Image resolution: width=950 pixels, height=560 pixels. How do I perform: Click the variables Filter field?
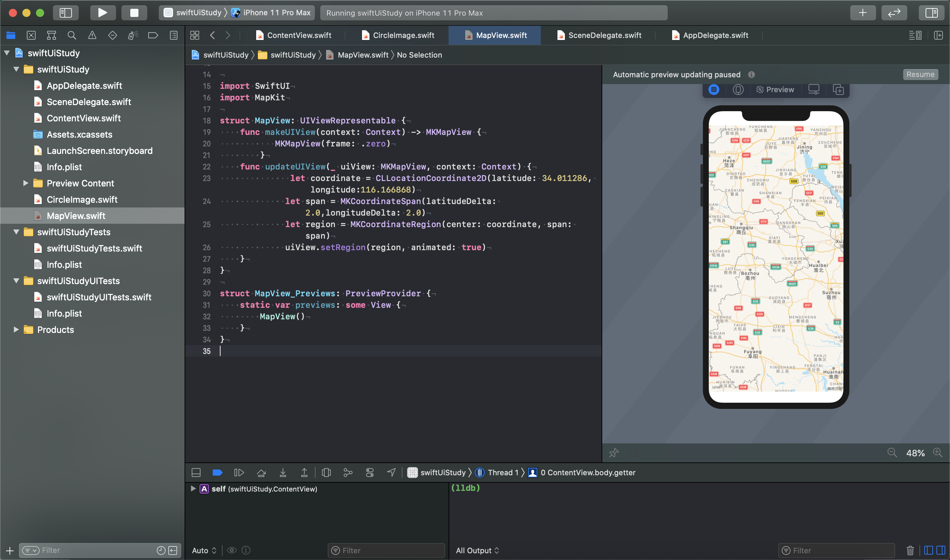pos(386,550)
